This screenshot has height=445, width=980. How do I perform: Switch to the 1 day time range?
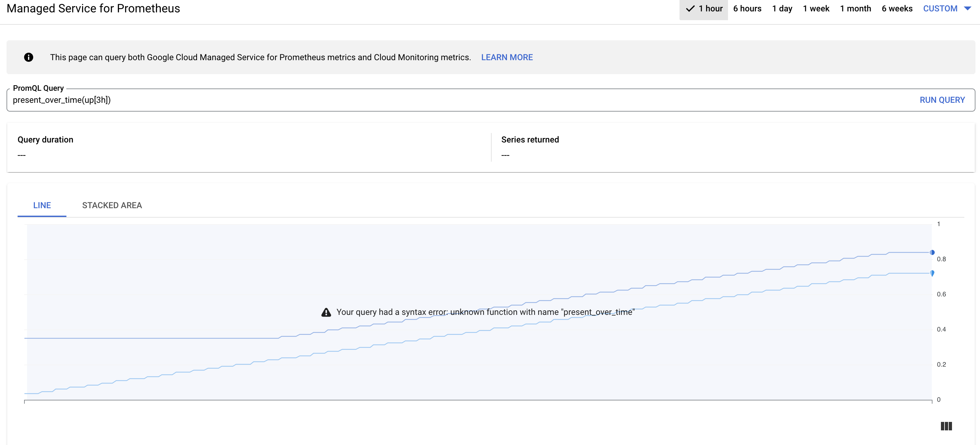782,8
